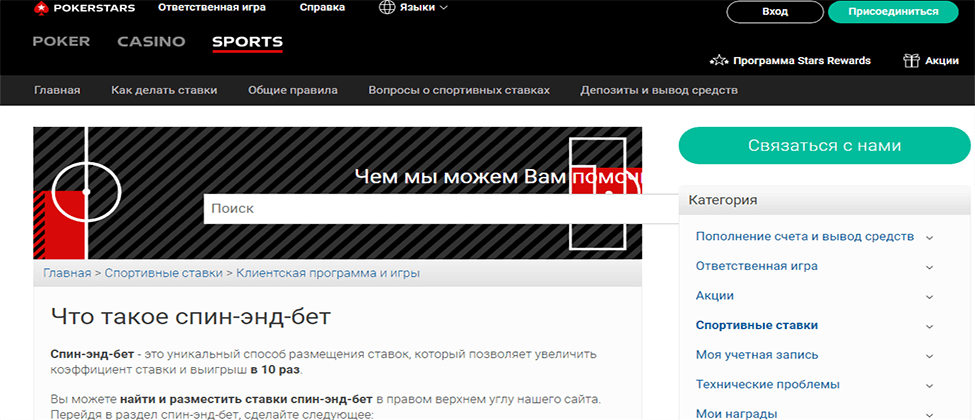Viewport: 975px width, 420px height.
Task: Open the Акции header link
Action: coord(942,61)
